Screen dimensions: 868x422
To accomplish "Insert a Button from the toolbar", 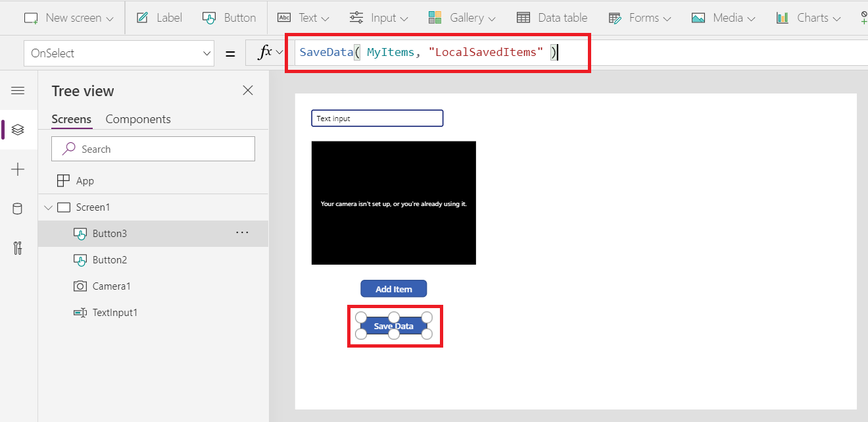I will coord(229,18).
